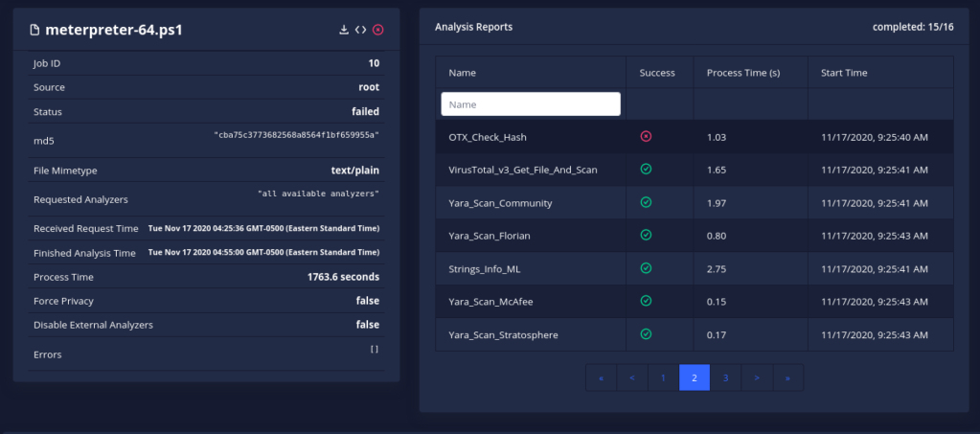
Task: Click success checkmark for Yara_Scan_Stratosphere
Action: point(646,334)
